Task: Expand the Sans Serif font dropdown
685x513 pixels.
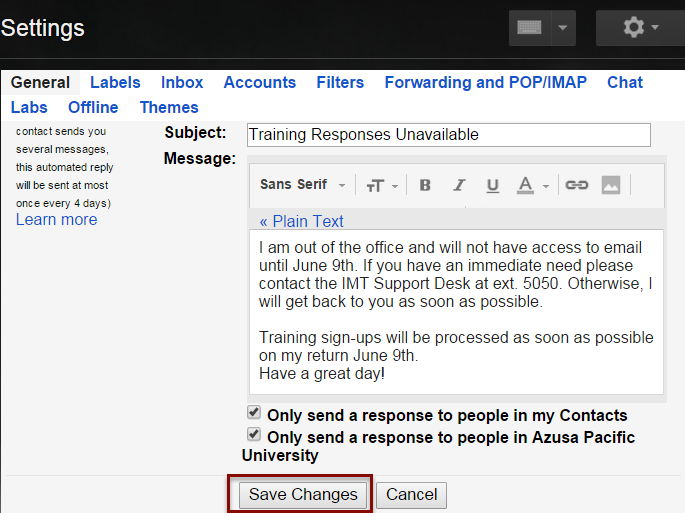Action: (x=303, y=185)
